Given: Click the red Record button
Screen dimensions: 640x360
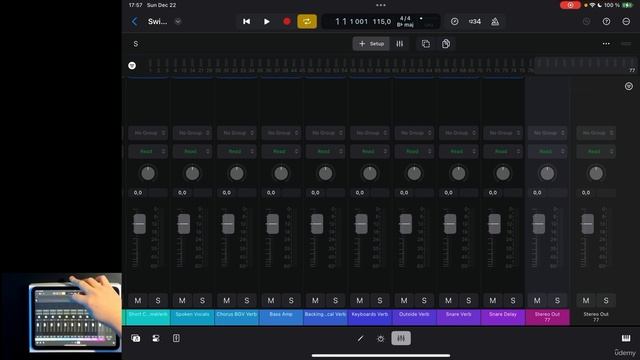Looking at the screenshot, I should pos(287,22).
